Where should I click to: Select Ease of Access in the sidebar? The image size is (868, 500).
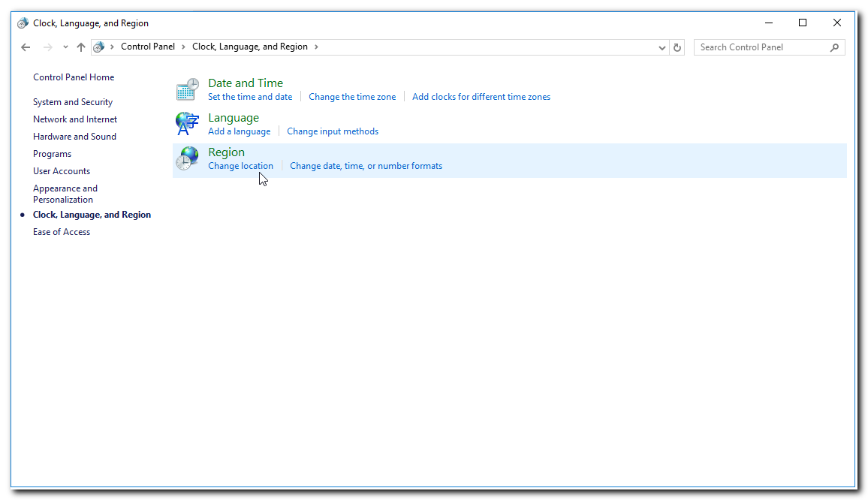click(x=61, y=231)
